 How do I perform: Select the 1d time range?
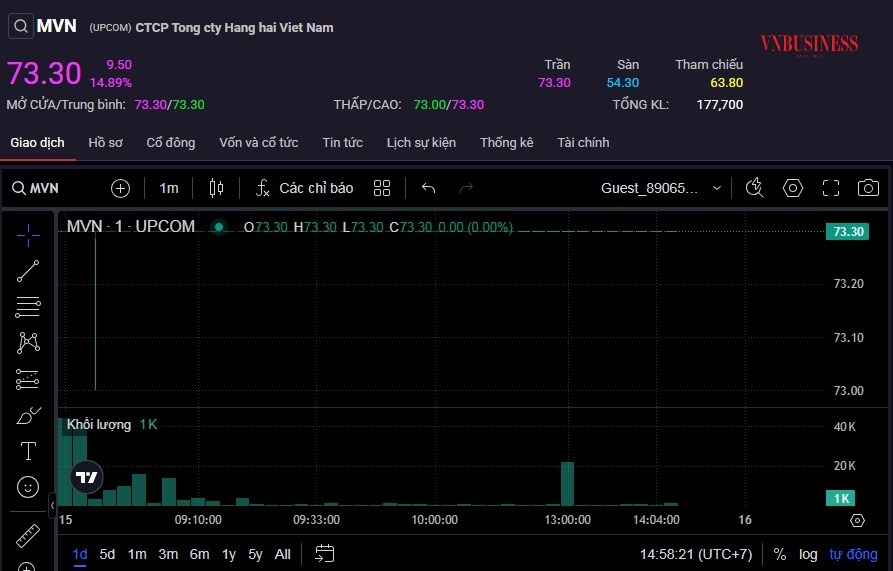(x=80, y=554)
